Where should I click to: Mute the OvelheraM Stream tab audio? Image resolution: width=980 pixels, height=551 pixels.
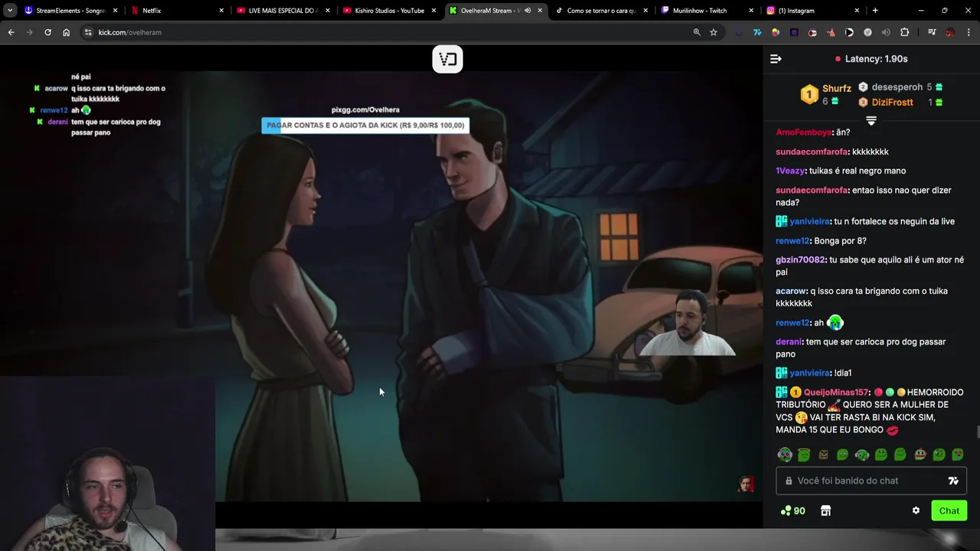528,11
